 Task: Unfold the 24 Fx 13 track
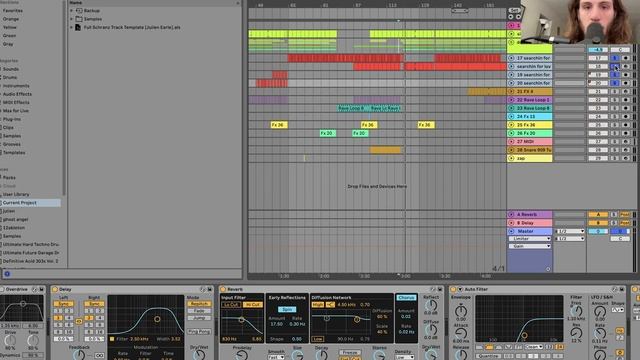511,117
